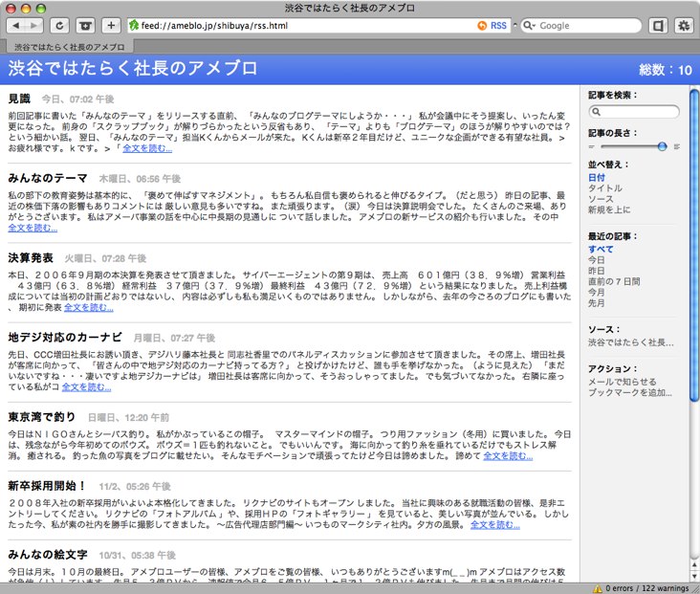Click 全文を読む in 決算発表 article

[x=88, y=307]
